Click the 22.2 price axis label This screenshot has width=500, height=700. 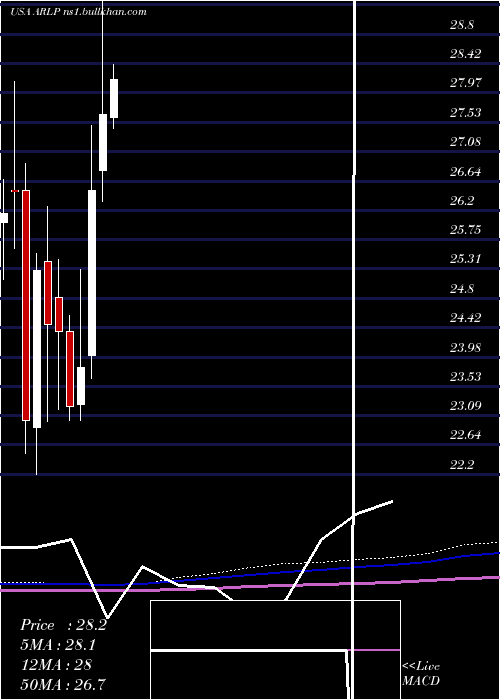[x=462, y=465]
